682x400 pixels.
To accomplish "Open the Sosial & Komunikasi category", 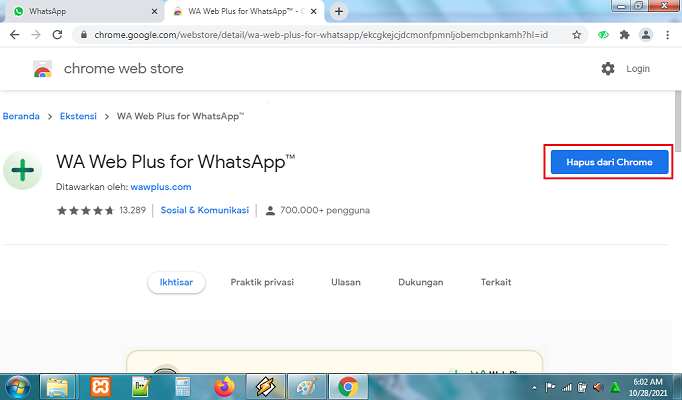I will tap(204, 210).
